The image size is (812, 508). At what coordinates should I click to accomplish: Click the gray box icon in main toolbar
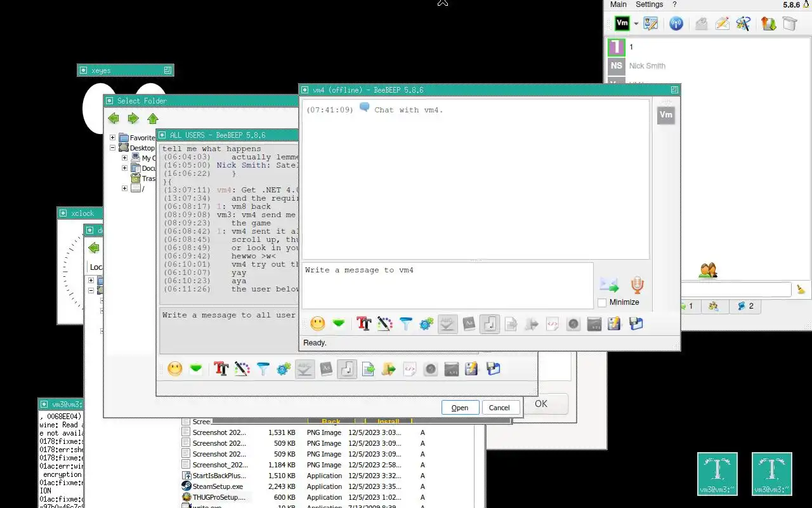(x=789, y=23)
